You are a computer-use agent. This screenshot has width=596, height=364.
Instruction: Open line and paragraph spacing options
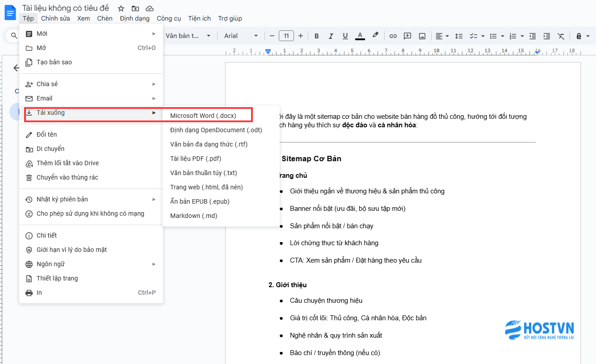(459, 36)
